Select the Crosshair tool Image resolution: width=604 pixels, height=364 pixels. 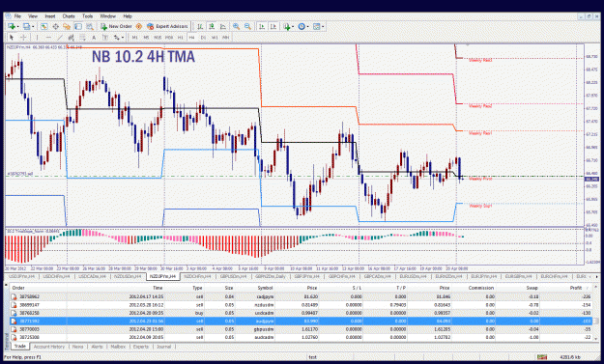pyautogui.click(x=23, y=38)
